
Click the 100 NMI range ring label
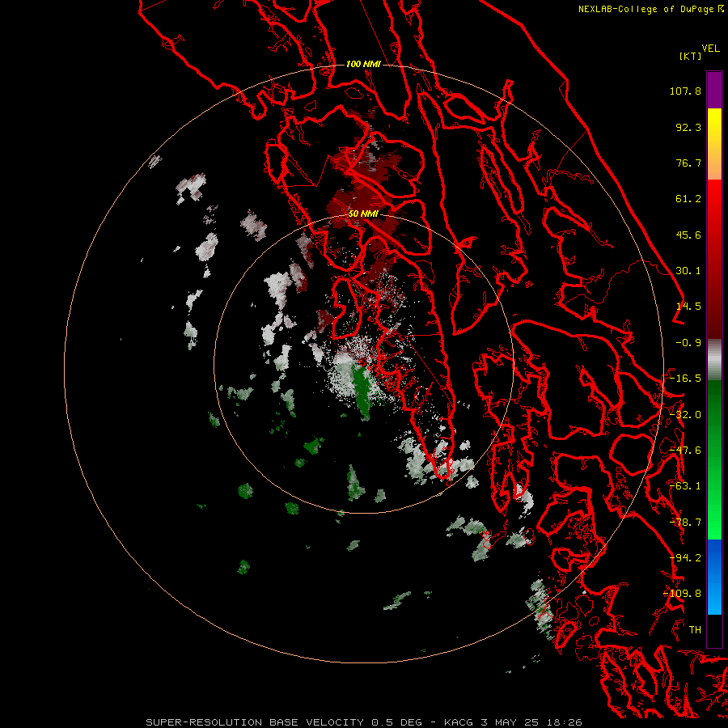pos(363,64)
